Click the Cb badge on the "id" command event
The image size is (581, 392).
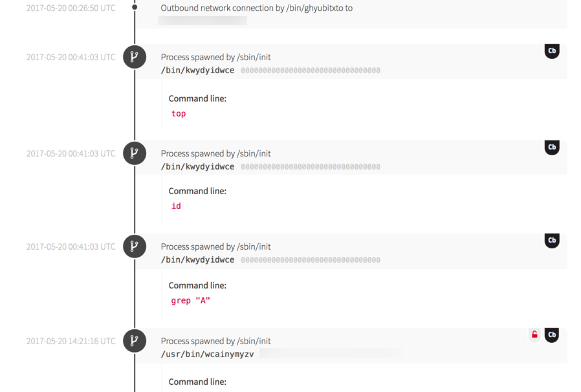tap(551, 147)
